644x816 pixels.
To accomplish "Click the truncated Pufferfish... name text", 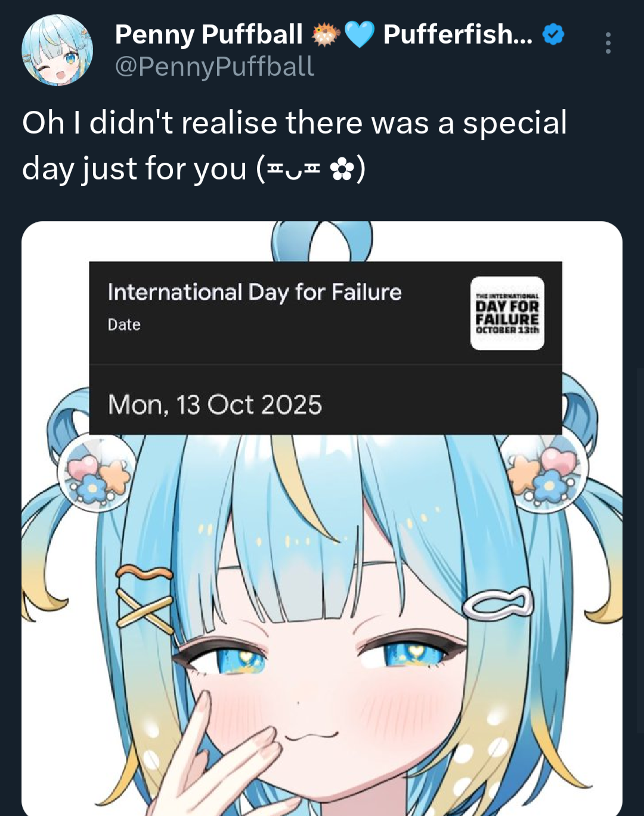I will point(458,35).
